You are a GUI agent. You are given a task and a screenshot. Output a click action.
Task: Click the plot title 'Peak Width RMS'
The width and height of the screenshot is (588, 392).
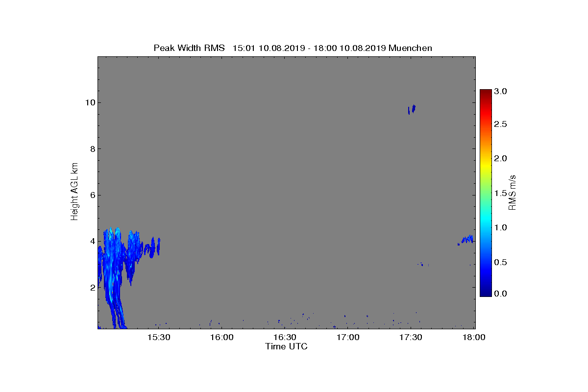click(189, 48)
